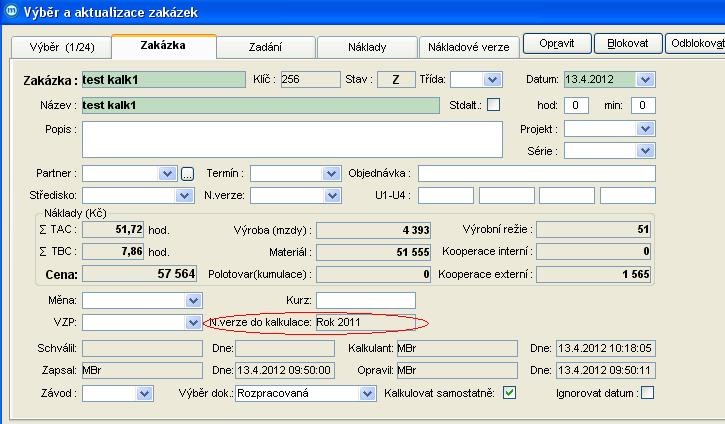Click N.verze do kalkulace field Rok 2011

(366, 322)
